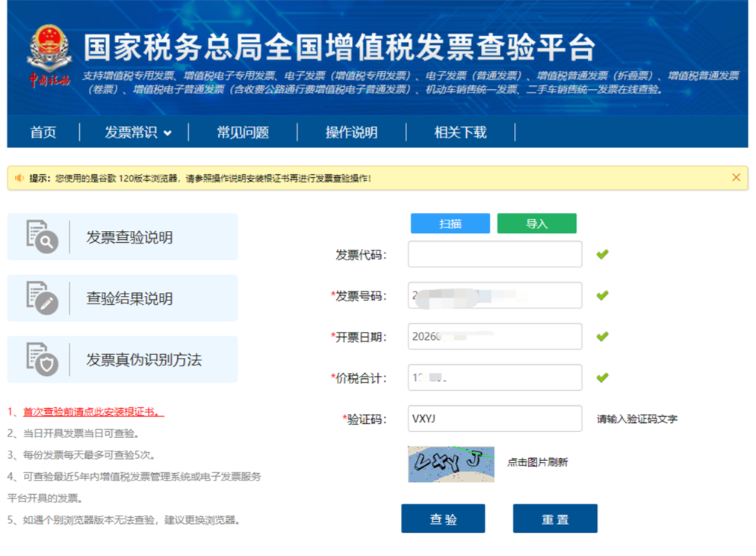Click the speaker icon in yellow notice bar

pos(19,178)
